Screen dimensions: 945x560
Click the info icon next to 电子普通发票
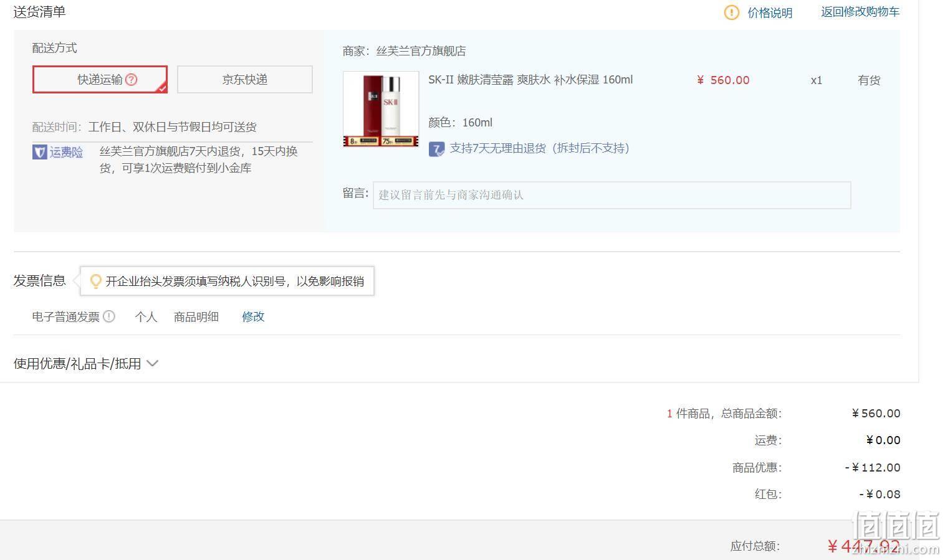109,316
